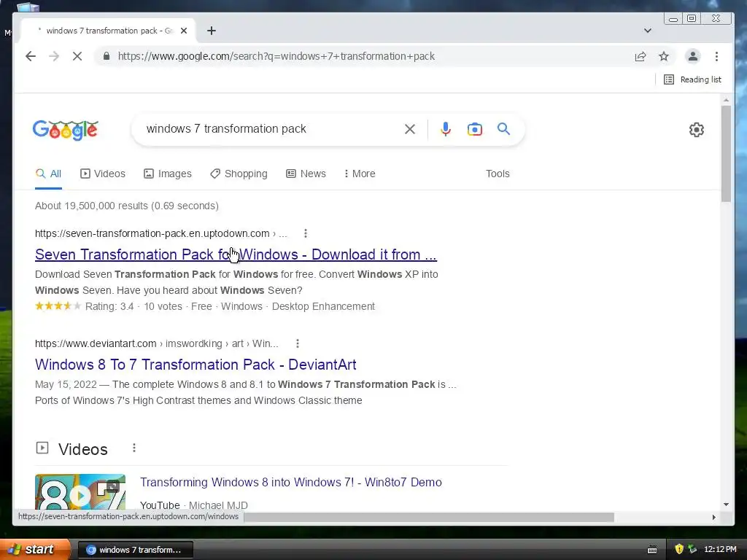Screen dimensions: 747x560
Task: Click the Google holiday logo
Action: pos(65,130)
